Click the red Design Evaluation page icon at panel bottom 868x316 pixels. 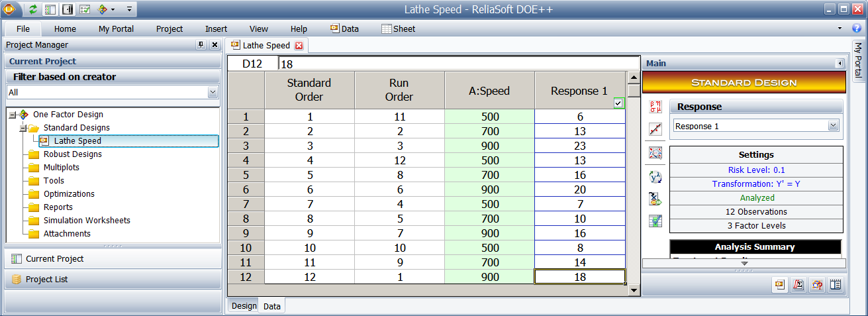pyautogui.click(x=817, y=285)
